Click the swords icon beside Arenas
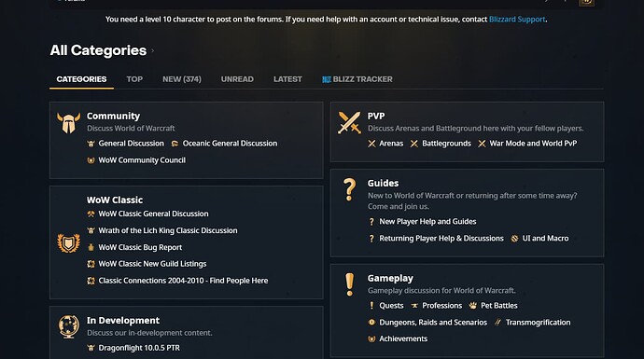644x359 pixels. point(371,144)
